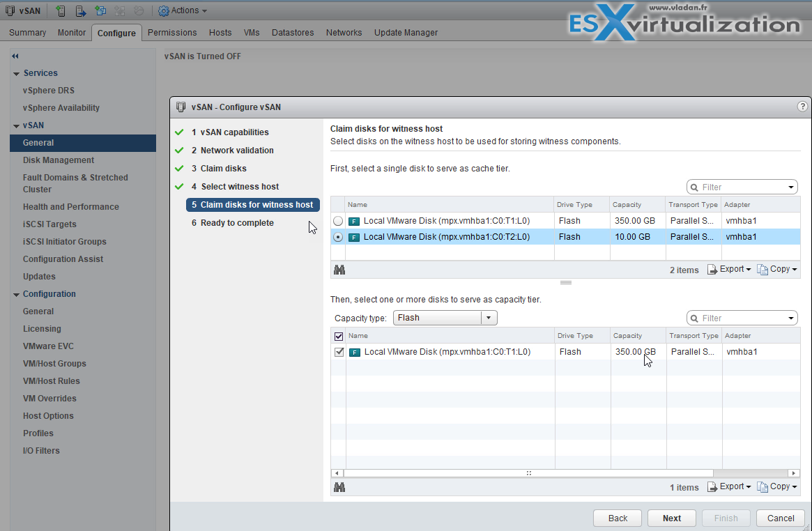Click scroll-left arrow of capacity table scrollbar
Screen dimensions: 812x531
point(337,473)
